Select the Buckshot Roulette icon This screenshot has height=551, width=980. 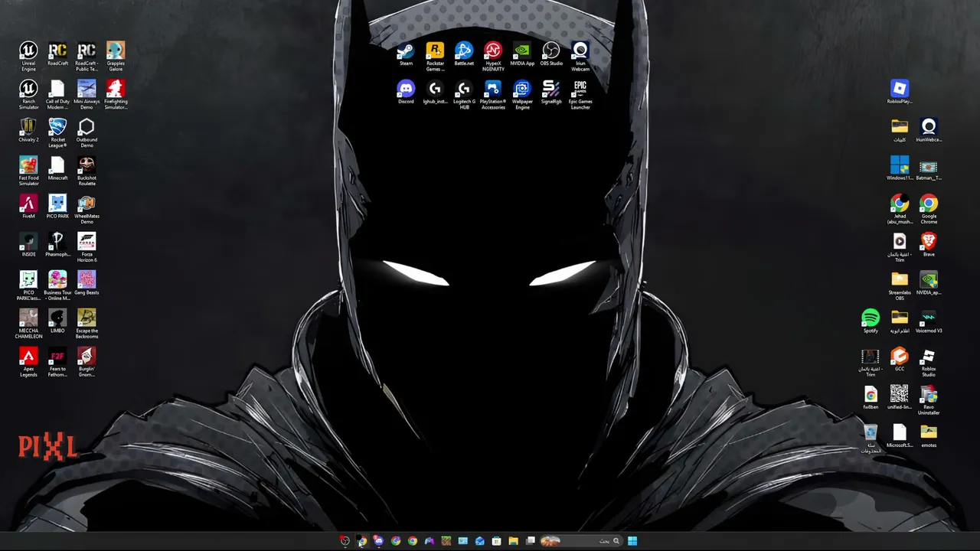click(87, 171)
